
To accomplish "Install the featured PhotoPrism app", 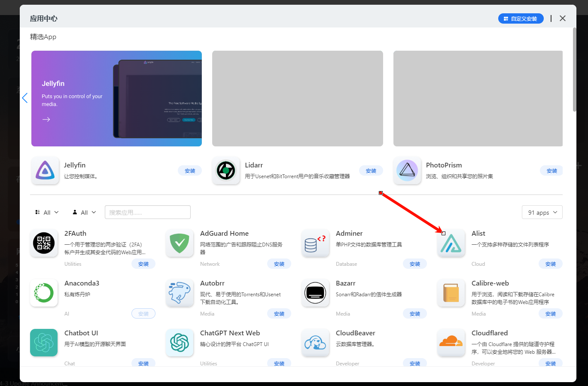I will pos(552,171).
